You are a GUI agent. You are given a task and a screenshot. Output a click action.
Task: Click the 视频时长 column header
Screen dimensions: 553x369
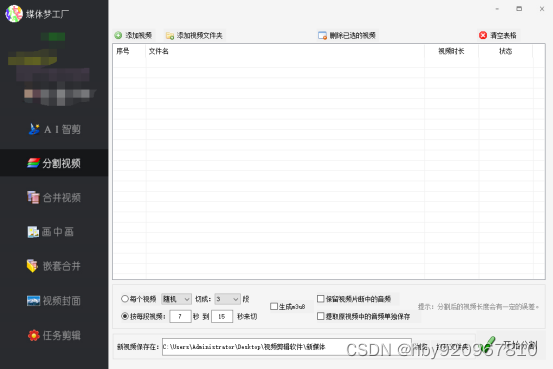451,52
